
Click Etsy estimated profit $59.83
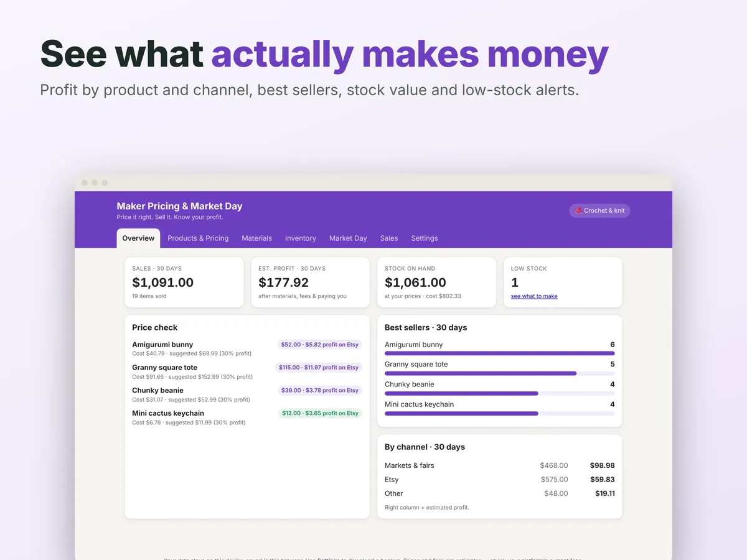tap(602, 480)
